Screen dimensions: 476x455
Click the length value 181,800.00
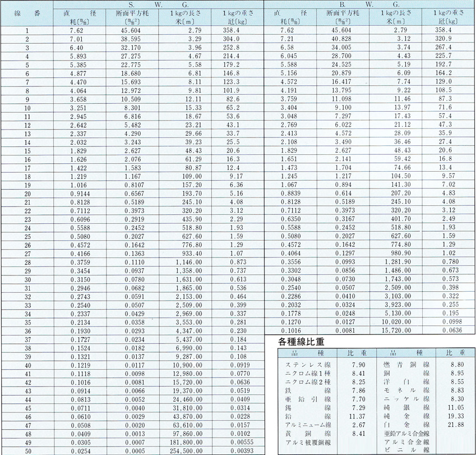[186, 443]
